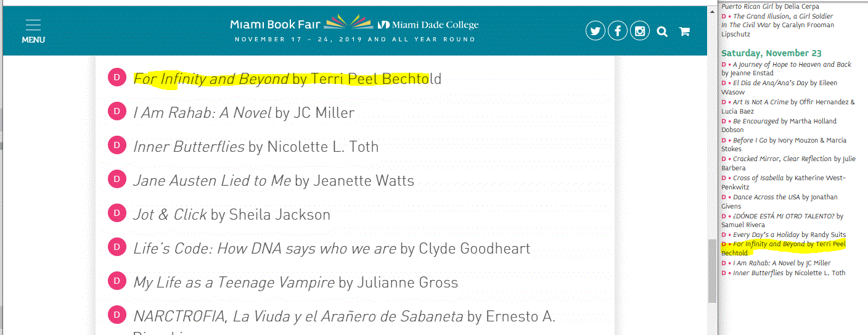Open the hamburger MENU icon
The height and width of the screenshot is (335, 868).
click(x=33, y=31)
